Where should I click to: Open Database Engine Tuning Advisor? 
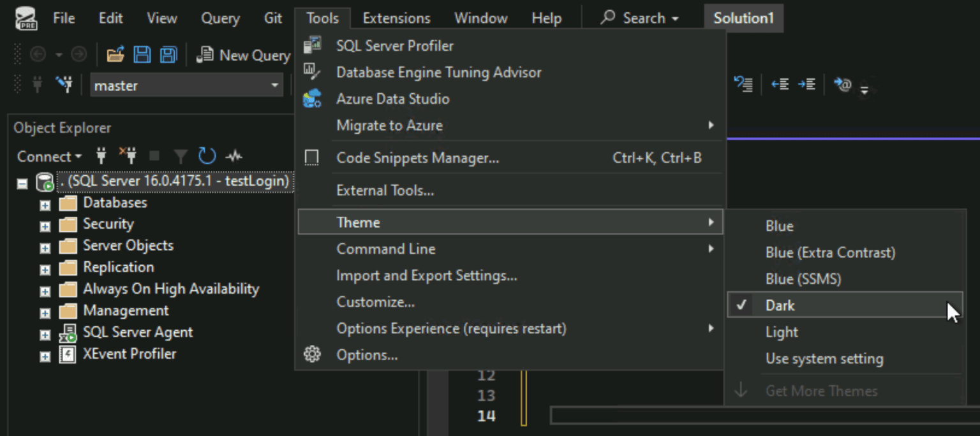tap(439, 72)
